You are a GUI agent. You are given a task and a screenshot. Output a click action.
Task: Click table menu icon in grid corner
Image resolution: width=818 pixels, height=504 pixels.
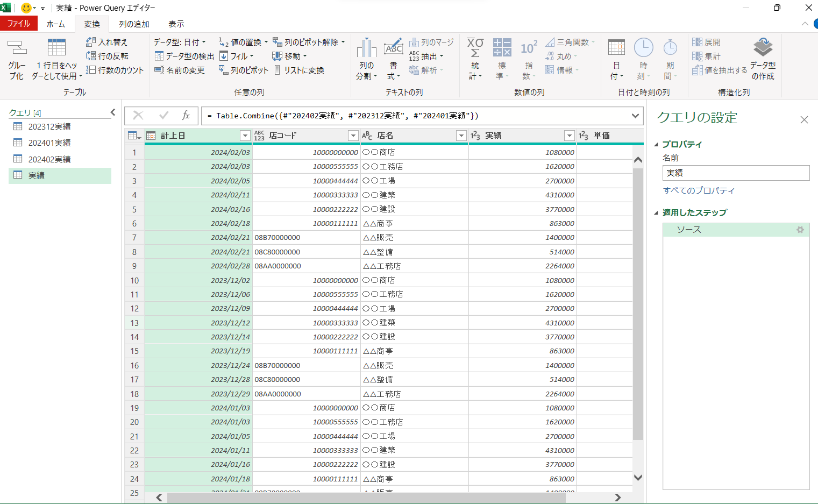click(134, 136)
